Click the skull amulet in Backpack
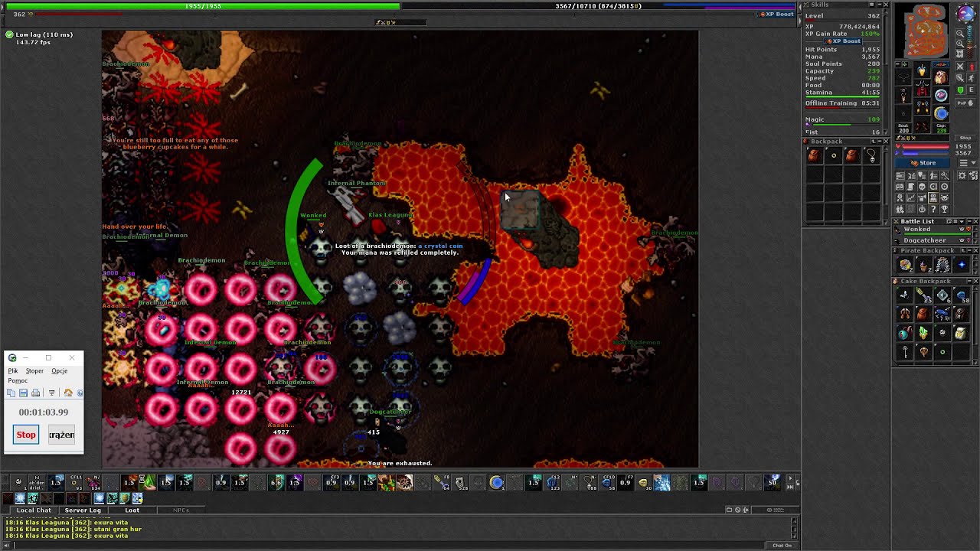The height and width of the screenshot is (551, 980). (871, 155)
